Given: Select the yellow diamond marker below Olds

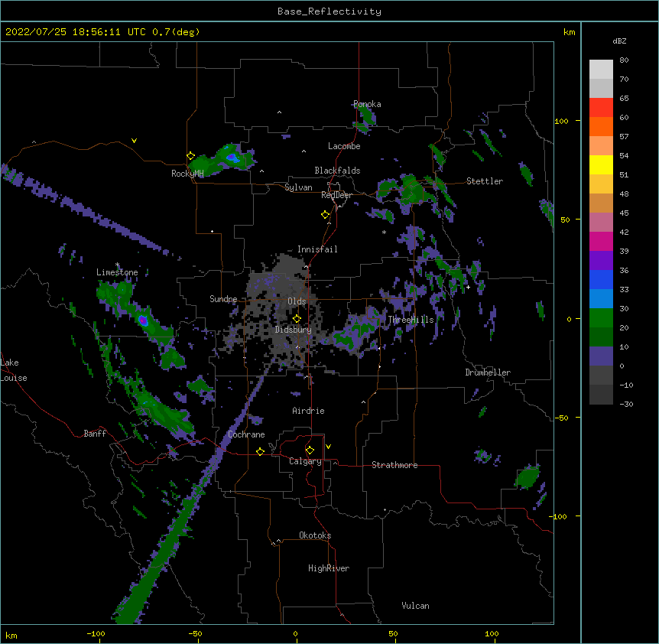Looking at the screenshot, I should (297, 319).
